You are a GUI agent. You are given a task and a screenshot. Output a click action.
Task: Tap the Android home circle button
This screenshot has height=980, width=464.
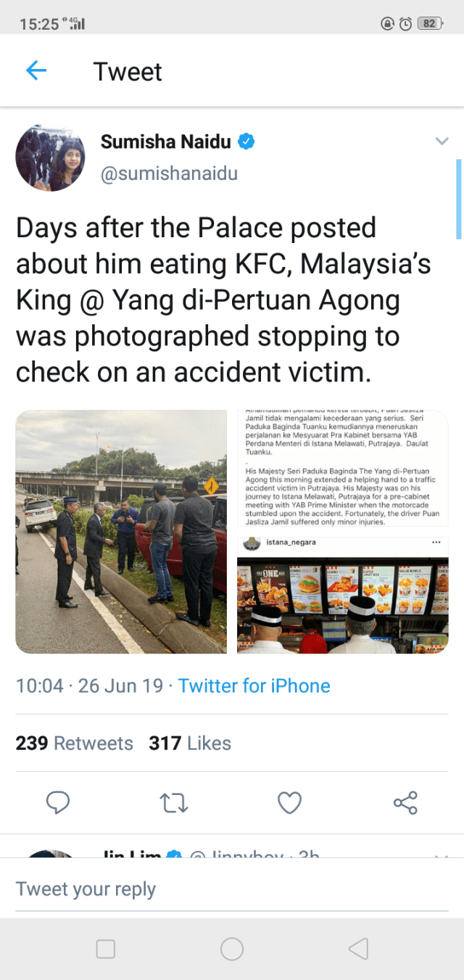(x=232, y=949)
